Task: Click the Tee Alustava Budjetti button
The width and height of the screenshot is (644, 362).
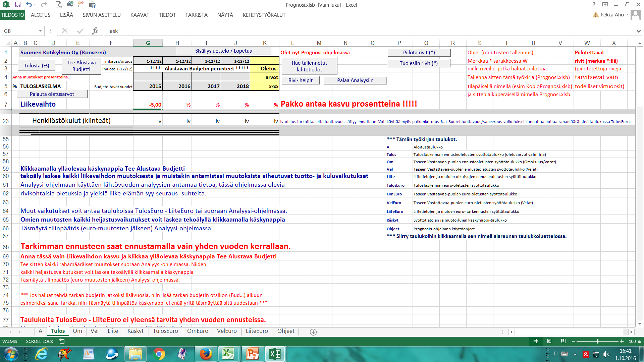Action: pos(81,66)
